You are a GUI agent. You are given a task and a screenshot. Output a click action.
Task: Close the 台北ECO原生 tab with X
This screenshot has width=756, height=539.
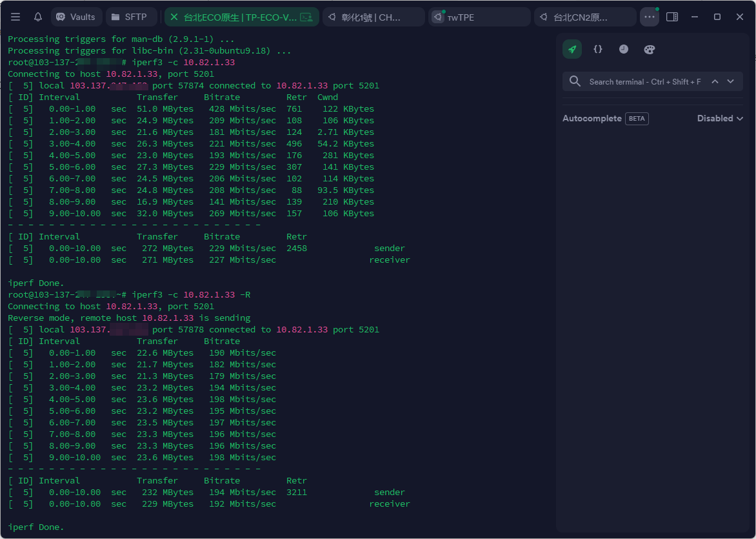pyautogui.click(x=174, y=17)
